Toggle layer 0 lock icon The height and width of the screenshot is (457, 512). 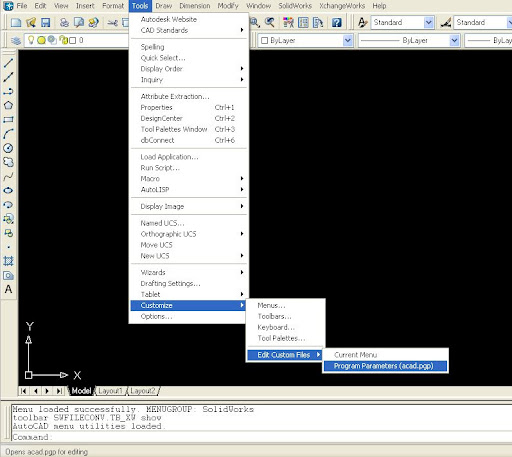[x=64, y=40]
